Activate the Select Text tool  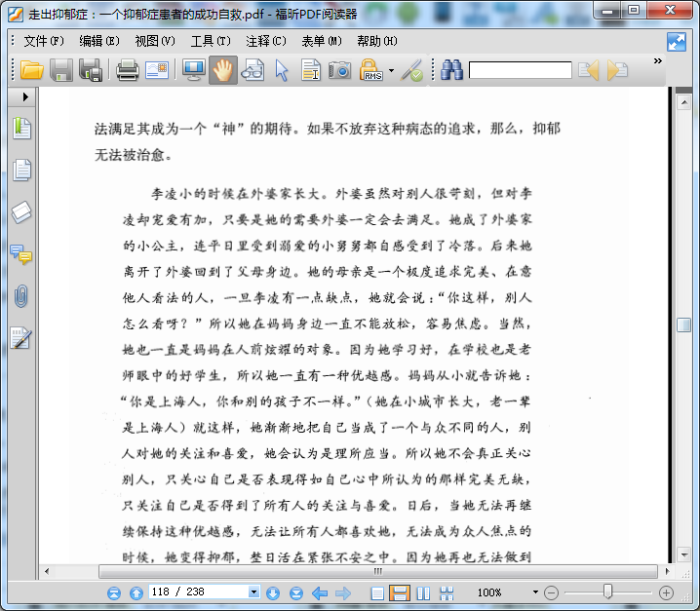311,70
